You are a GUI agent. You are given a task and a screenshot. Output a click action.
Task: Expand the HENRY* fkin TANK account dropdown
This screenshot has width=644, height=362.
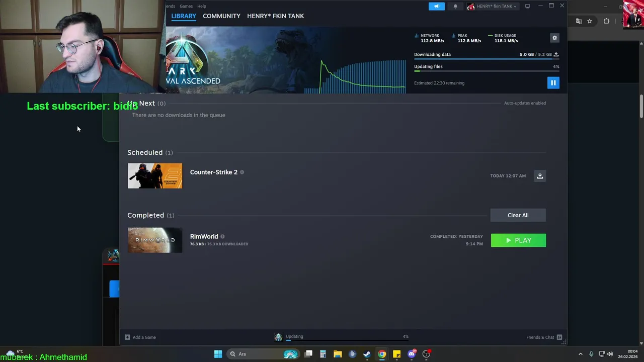(x=492, y=6)
